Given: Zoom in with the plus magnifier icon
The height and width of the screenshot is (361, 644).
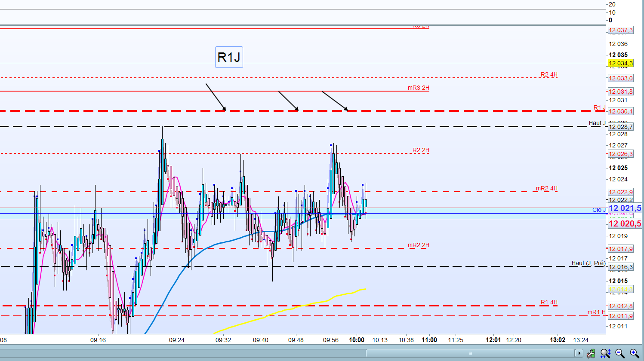Looking at the screenshot, I should coord(634,353).
